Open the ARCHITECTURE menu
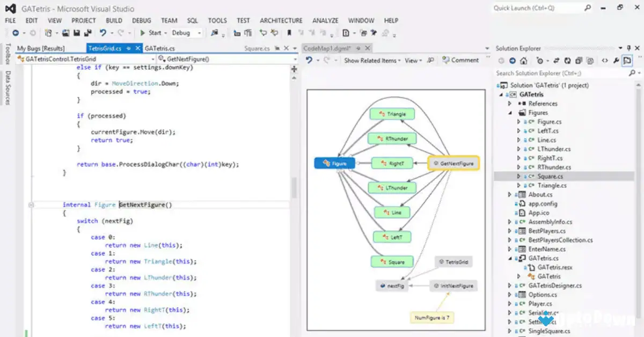 [x=281, y=20]
